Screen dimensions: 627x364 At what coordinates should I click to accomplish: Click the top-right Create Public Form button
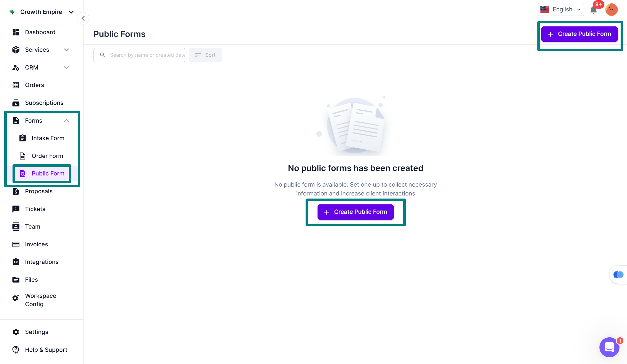(x=579, y=34)
